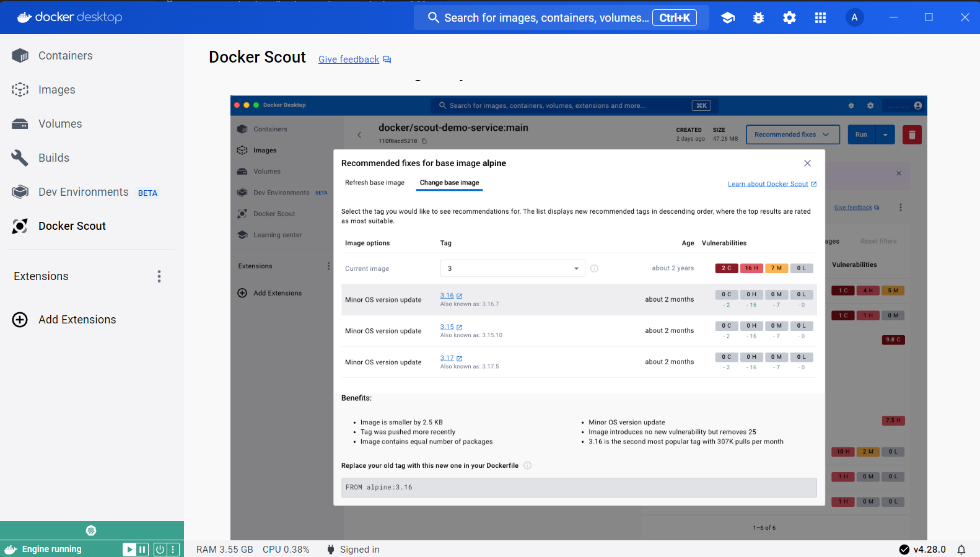980x557 pixels.
Task: Close the Recommended fixes dialog in embedded screenshot
Action: [807, 164]
